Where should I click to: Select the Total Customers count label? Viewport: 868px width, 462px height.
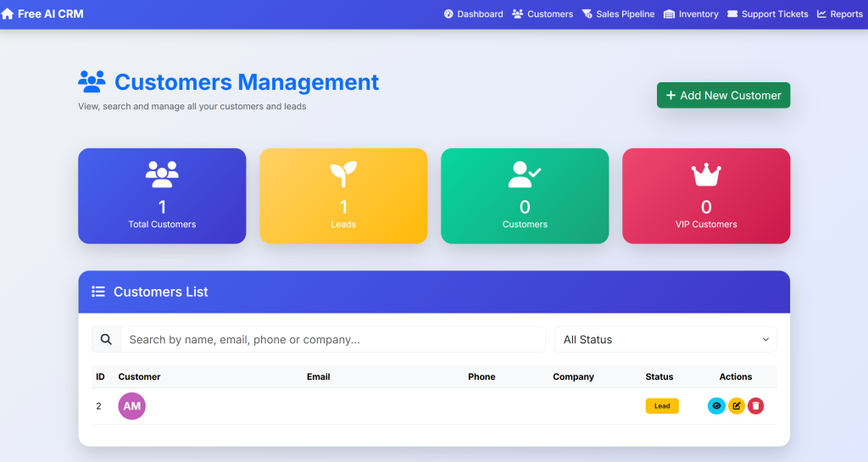coord(162,224)
